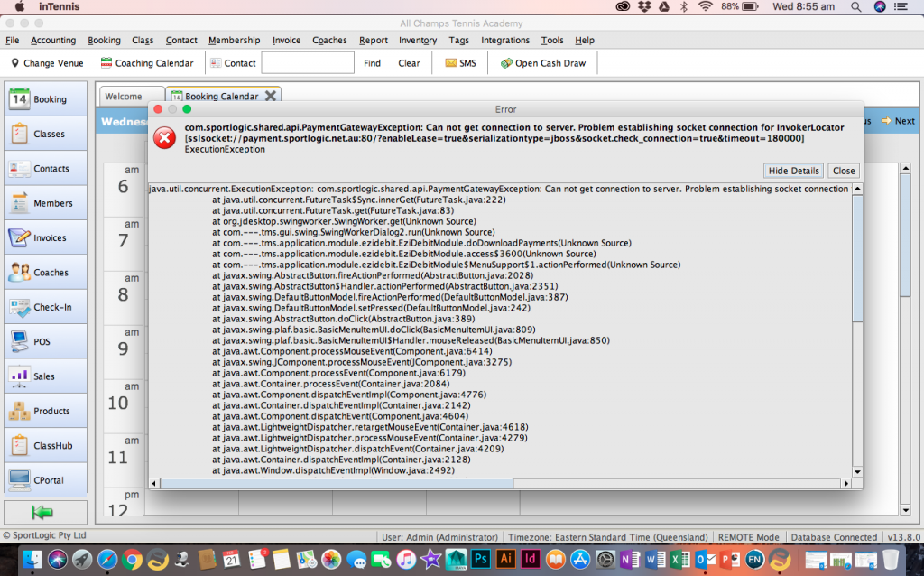Open the Integrations menu
924x576 pixels.
[x=505, y=40]
